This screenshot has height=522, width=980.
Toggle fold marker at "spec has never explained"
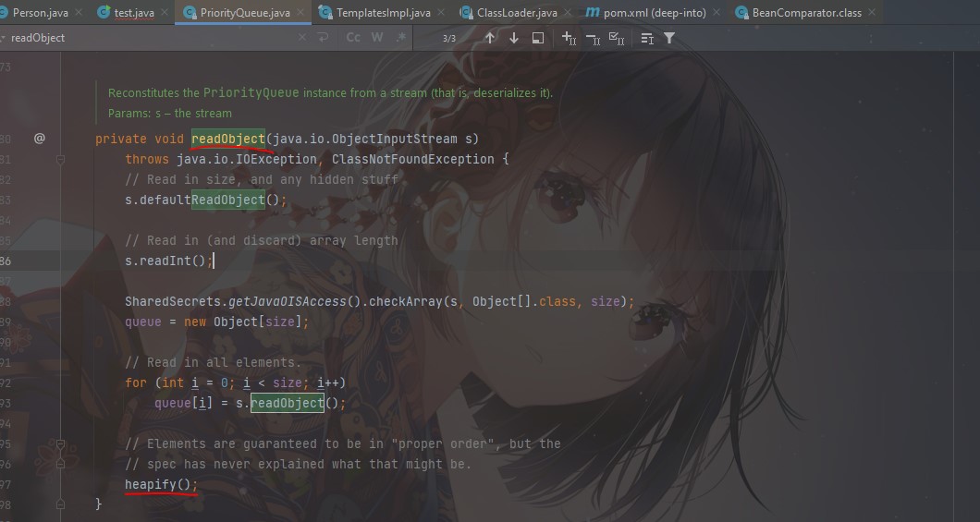[x=61, y=464]
